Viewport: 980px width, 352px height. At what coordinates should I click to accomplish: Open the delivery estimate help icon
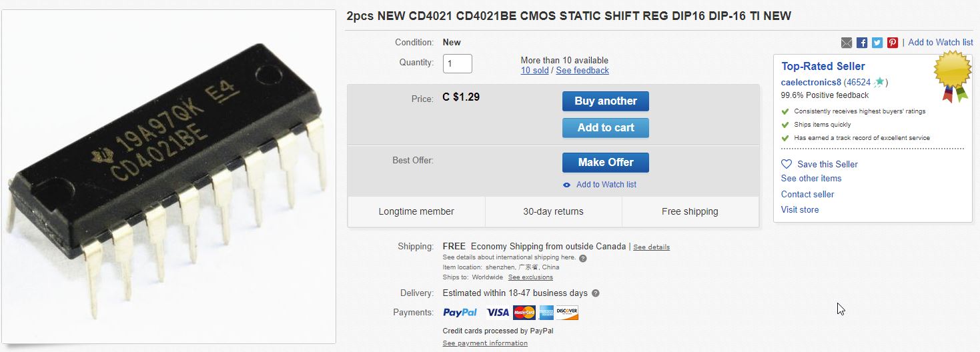(x=596, y=293)
